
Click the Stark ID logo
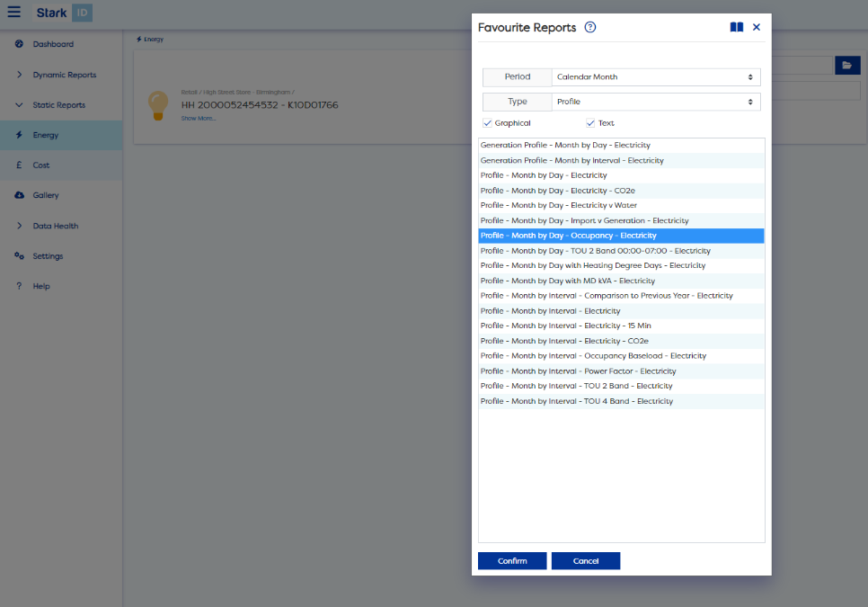(x=64, y=13)
